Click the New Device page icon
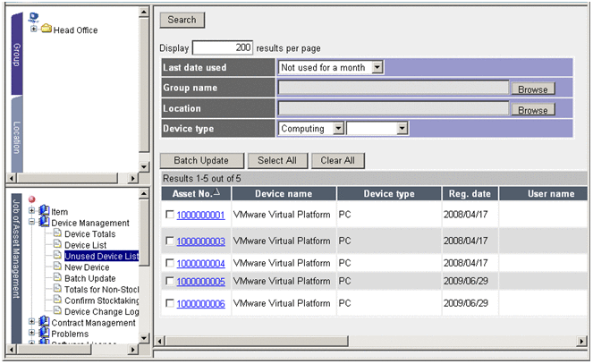The width and height of the screenshot is (593, 364). pyautogui.click(x=57, y=267)
